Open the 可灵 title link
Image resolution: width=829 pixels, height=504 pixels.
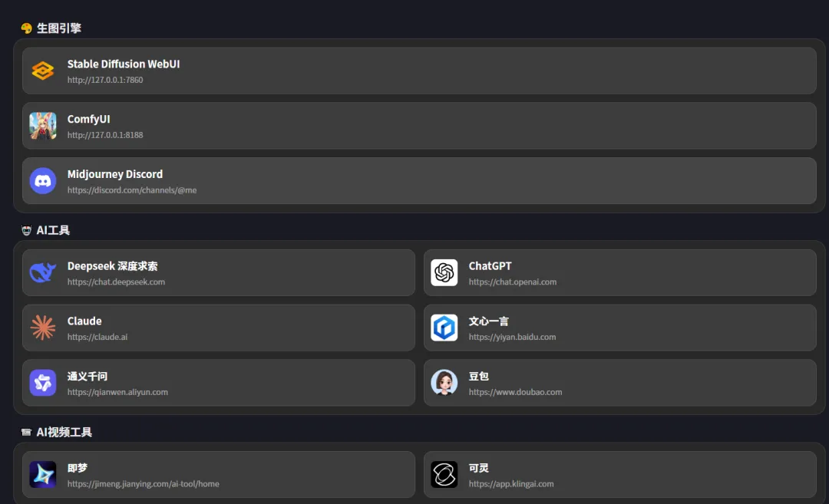478,468
